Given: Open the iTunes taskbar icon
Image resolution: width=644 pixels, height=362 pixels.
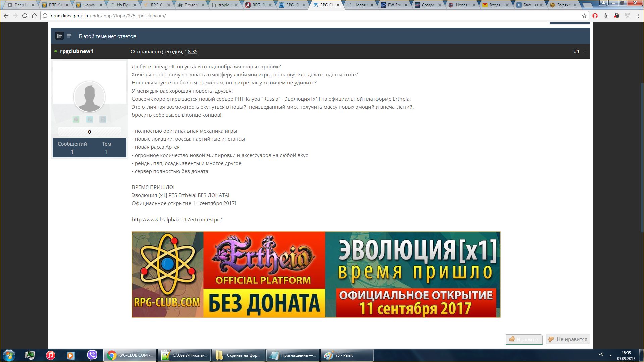Looking at the screenshot, I should click(50, 355).
